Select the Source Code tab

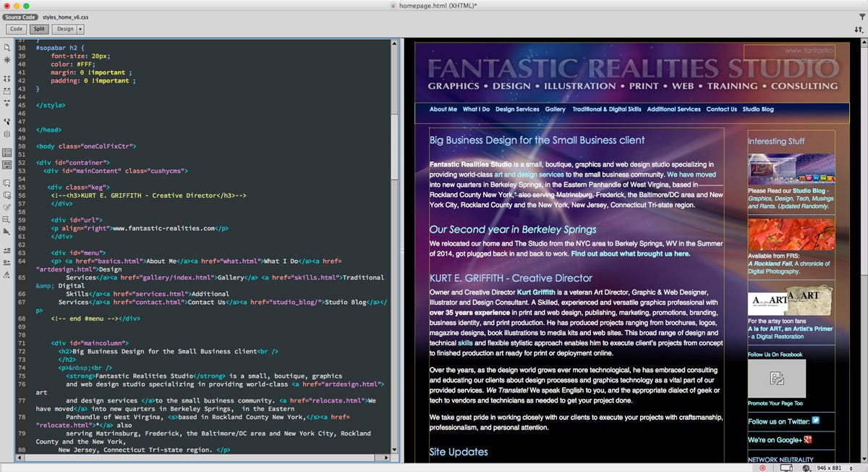(x=20, y=16)
